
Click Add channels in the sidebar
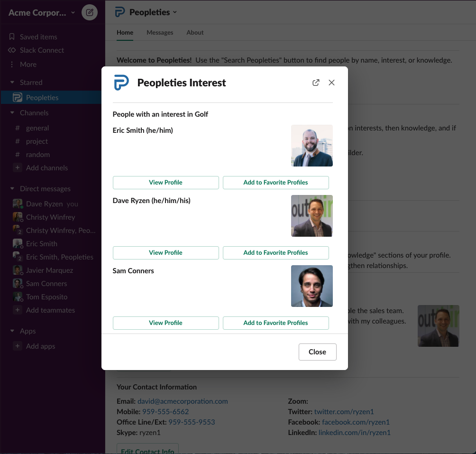coord(47,167)
